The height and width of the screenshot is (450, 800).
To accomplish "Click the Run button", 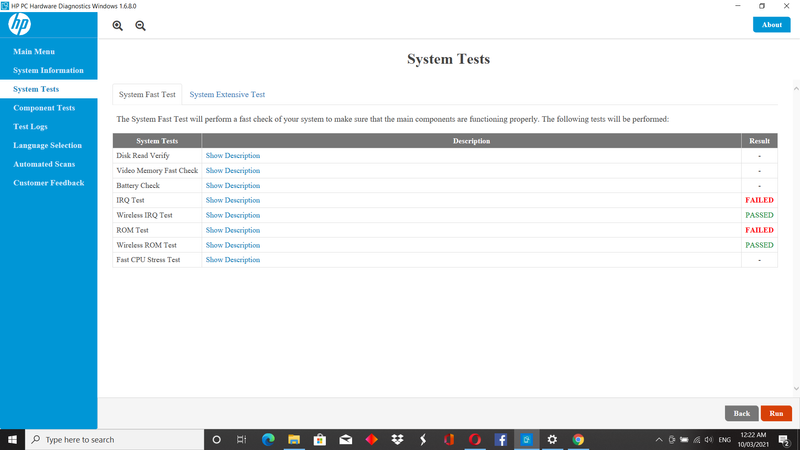I will (x=776, y=413).
